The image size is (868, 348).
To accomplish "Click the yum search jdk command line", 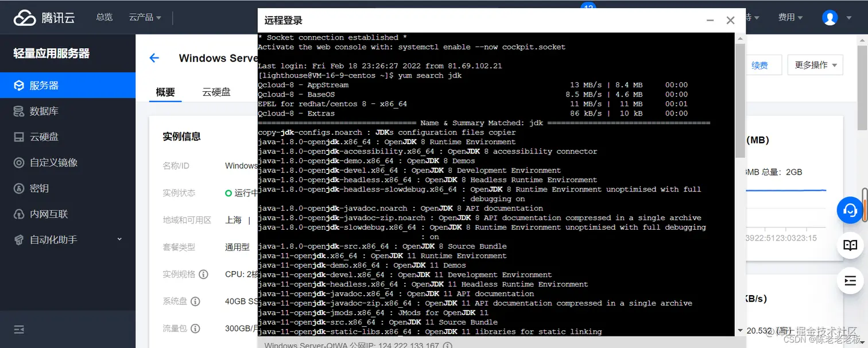I will click(360, 75).
